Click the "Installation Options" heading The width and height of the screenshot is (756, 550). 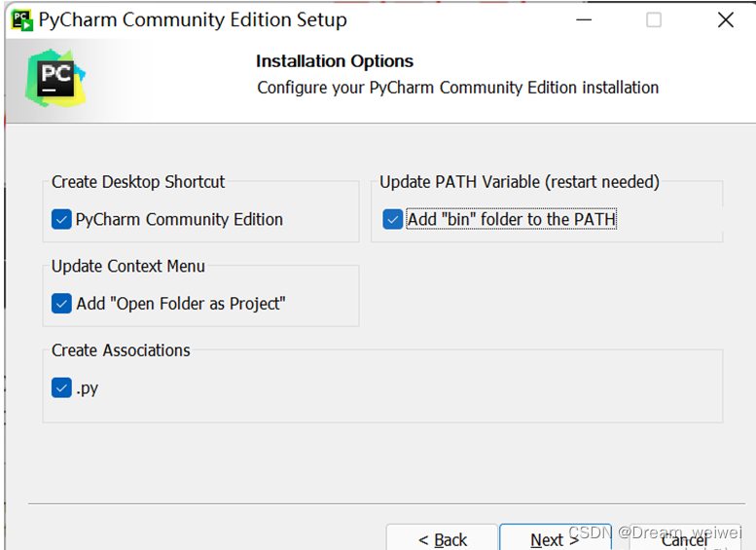coord(335,61)
